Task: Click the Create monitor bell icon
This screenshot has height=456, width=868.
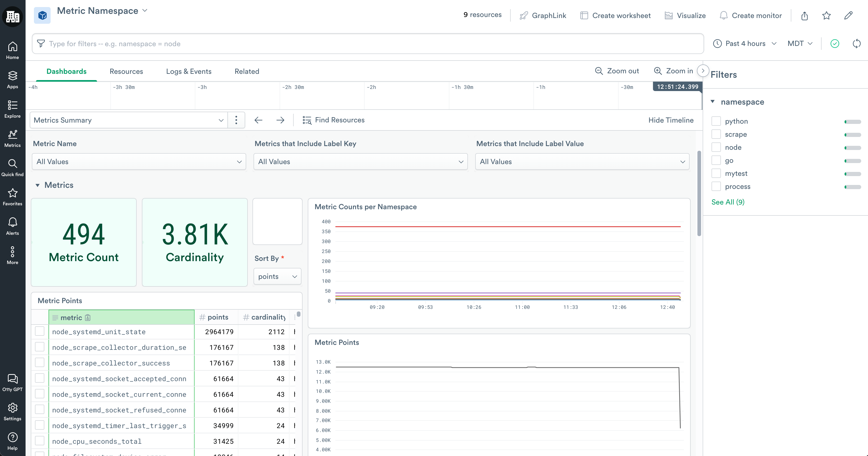Action: point(724,15)
